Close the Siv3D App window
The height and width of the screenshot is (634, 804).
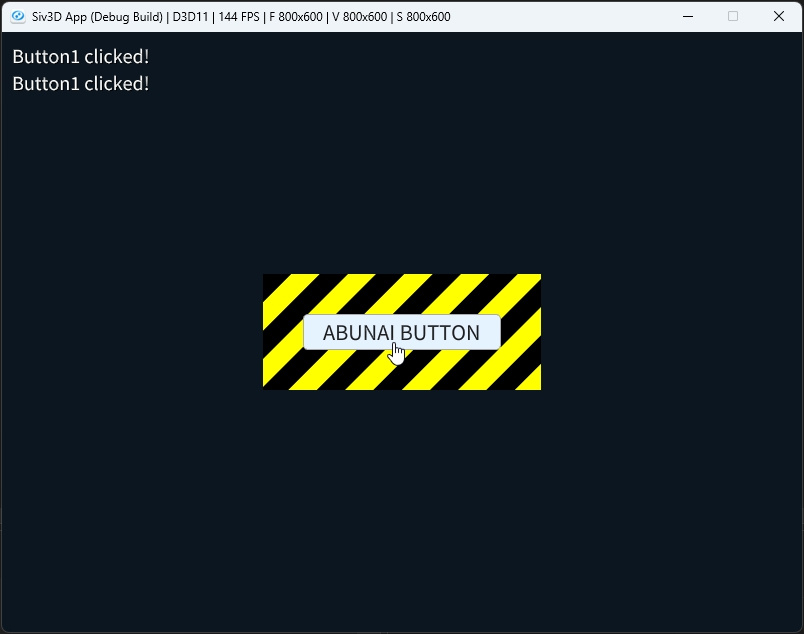point(778,16)
